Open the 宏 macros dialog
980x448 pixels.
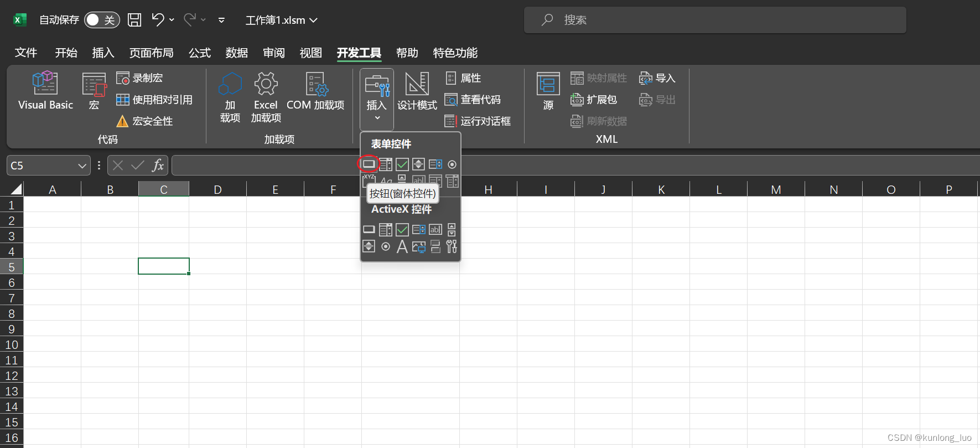[x=94, y=91]
